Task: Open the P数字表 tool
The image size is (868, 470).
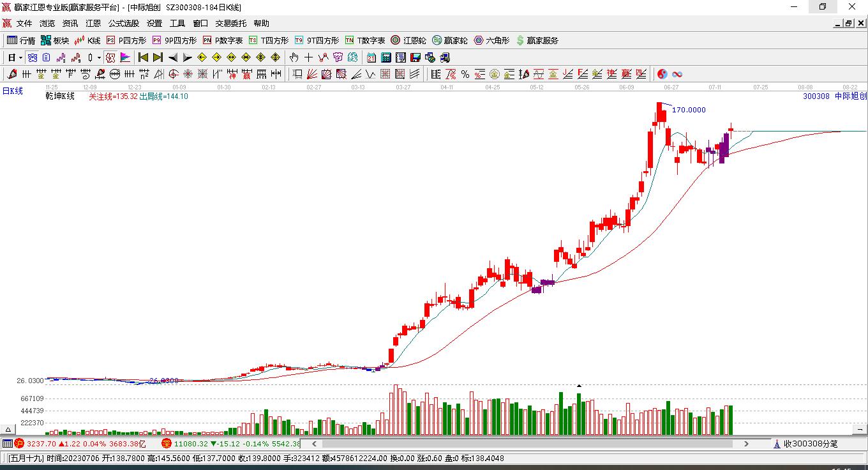Action: (x=223, y=40)
